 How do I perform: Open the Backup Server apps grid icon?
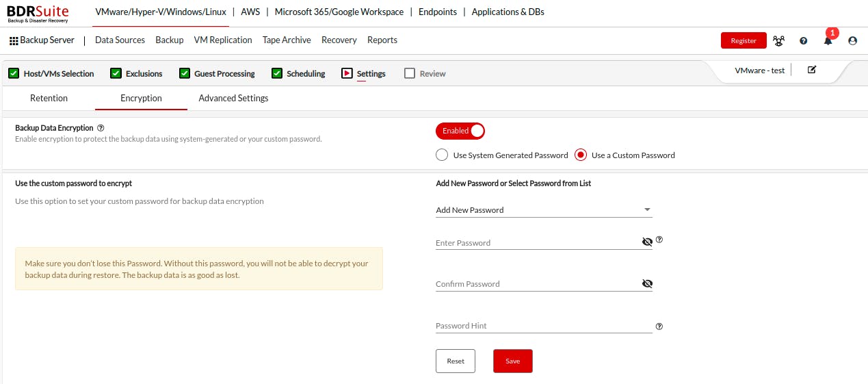tap(14, 41)
